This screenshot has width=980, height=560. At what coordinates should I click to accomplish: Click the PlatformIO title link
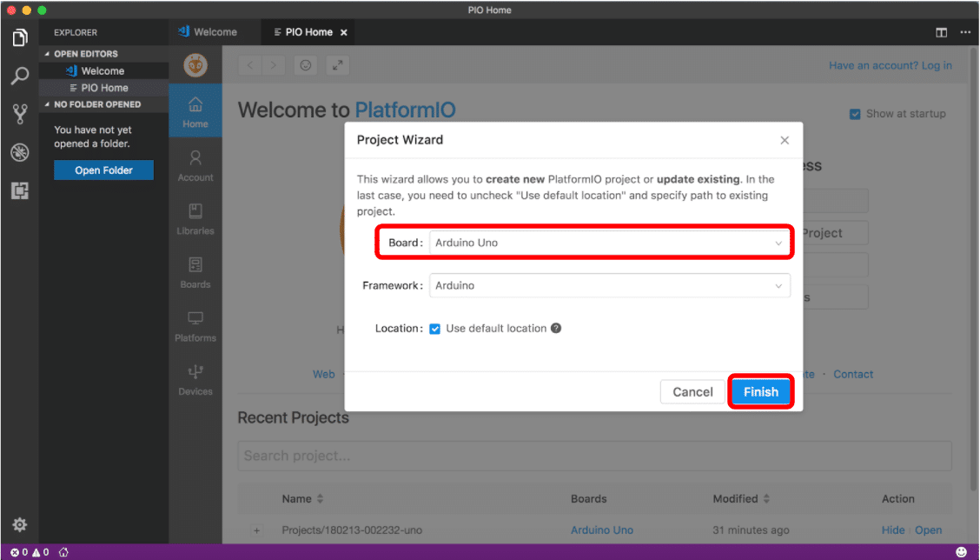[405, 110]
